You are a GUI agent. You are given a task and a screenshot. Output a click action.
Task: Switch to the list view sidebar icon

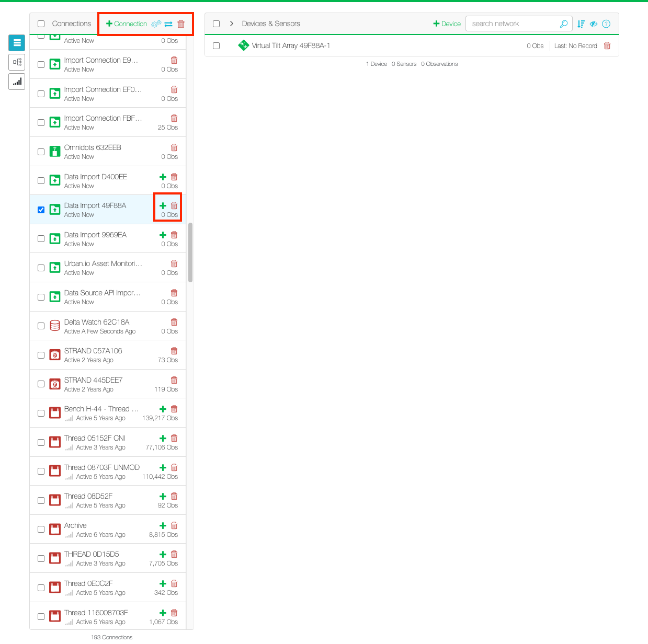(17, 43)
